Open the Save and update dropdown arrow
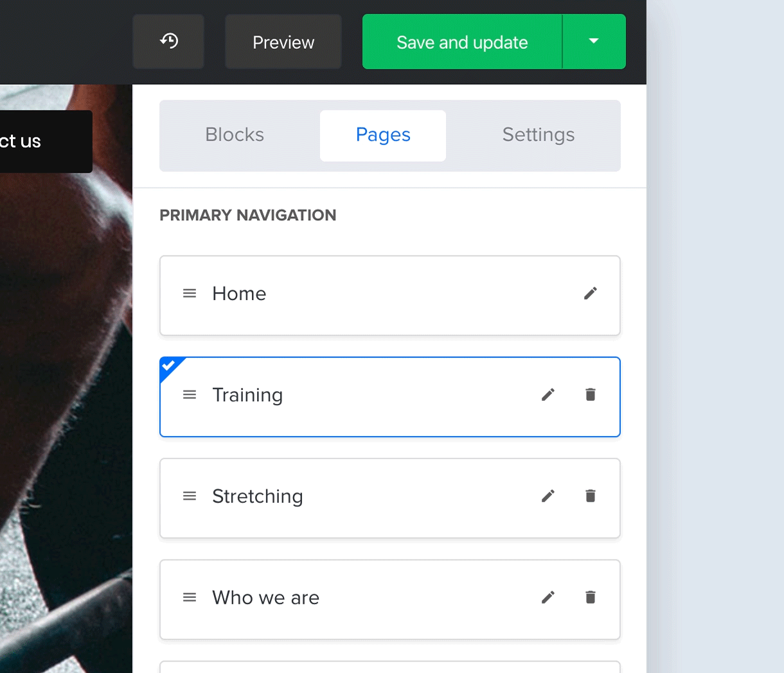 (594, 41)
